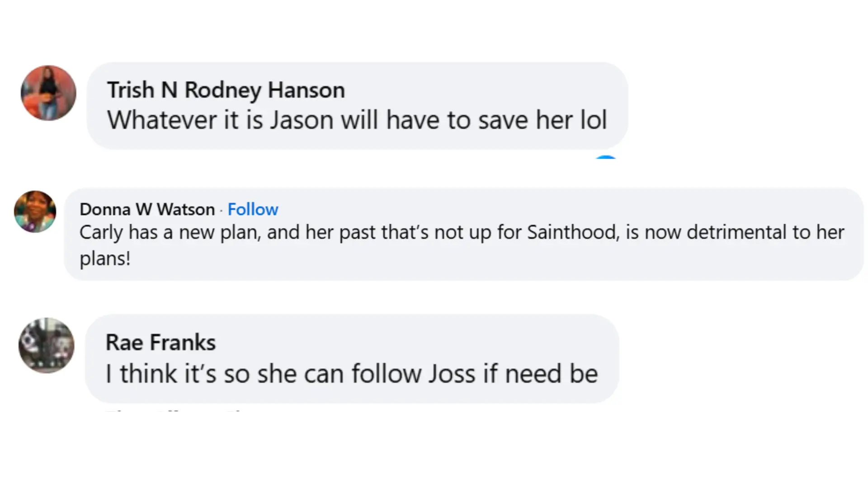Follow Donna W Watson
This screenshot has width=868, height=488.
[253, 209]
